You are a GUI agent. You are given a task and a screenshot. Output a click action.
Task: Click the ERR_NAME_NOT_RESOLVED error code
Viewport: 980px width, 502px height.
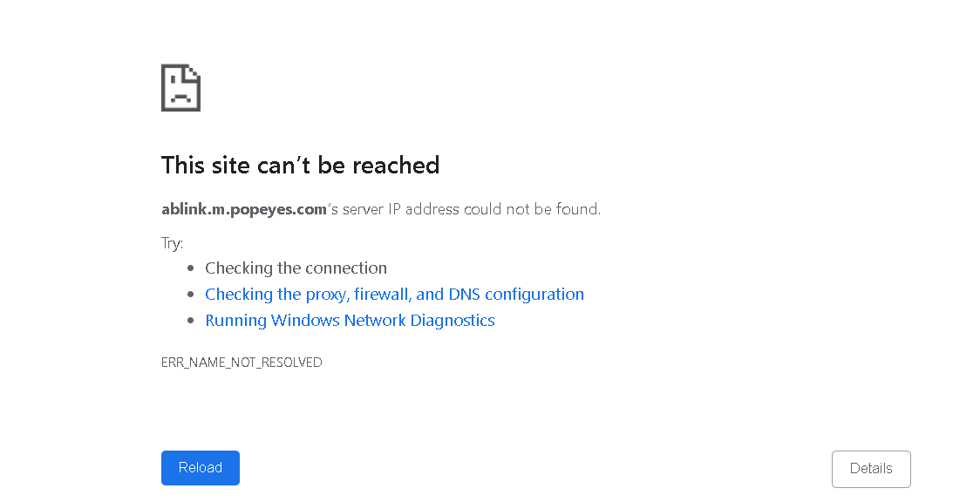point(242,363)
